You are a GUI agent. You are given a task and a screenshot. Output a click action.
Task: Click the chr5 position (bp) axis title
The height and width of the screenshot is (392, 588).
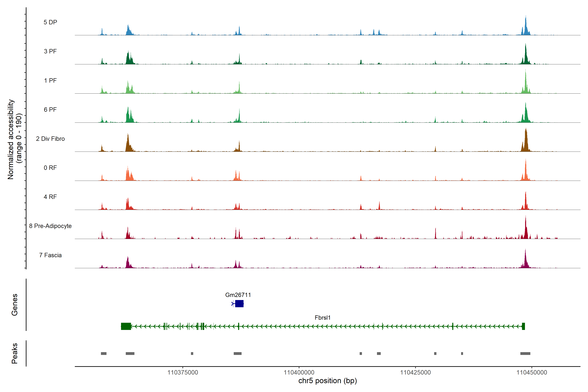click(327, 381)
